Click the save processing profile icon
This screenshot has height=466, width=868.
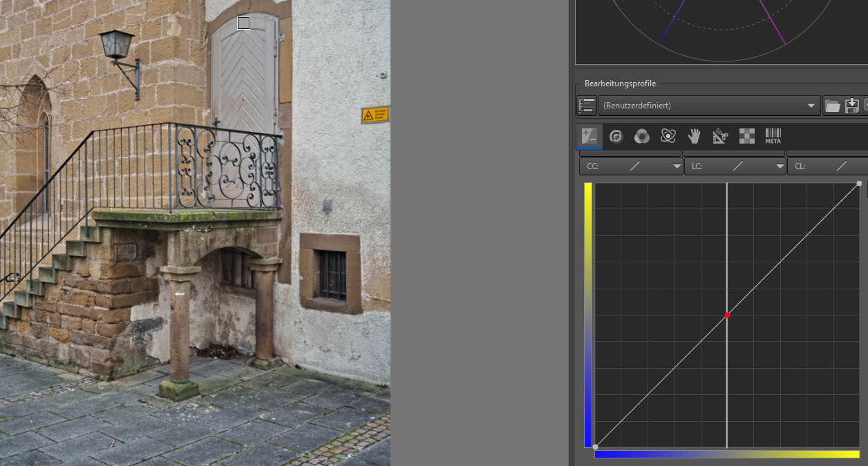[x=852, y=106]
